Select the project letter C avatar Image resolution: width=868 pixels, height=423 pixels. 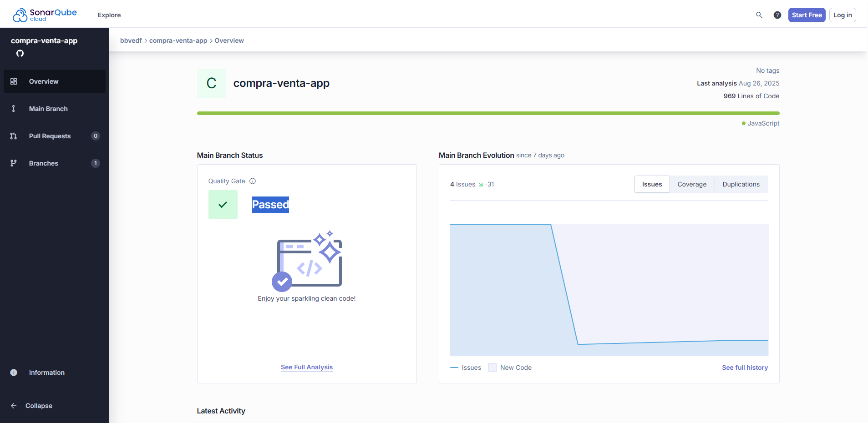(x=212, y=83)
